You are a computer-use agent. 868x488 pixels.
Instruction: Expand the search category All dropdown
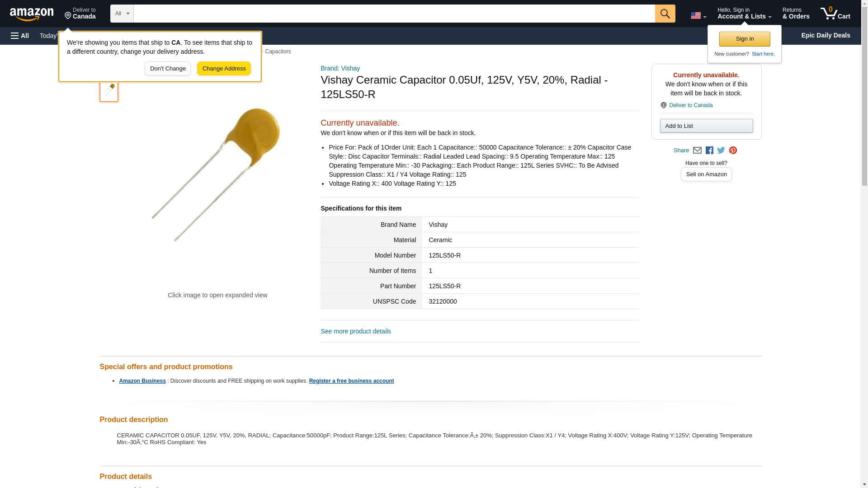point(122,14)
